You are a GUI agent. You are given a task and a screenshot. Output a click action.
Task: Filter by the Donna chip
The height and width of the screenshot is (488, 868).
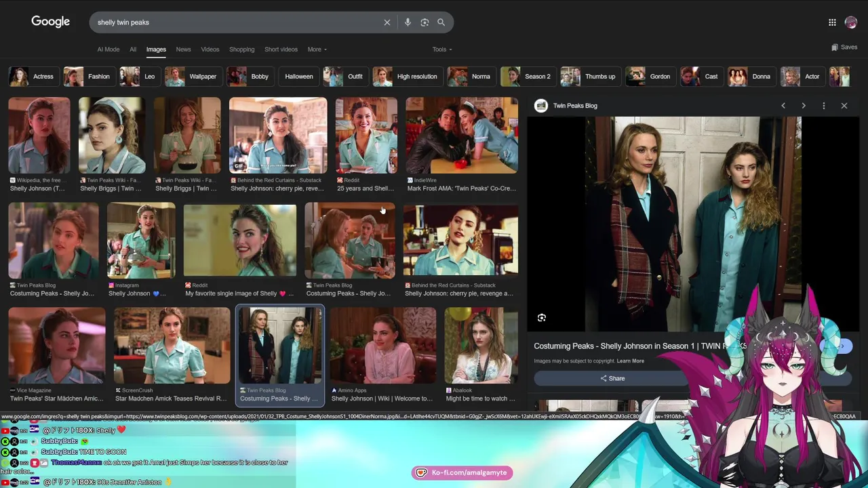[x=751, y=77]
